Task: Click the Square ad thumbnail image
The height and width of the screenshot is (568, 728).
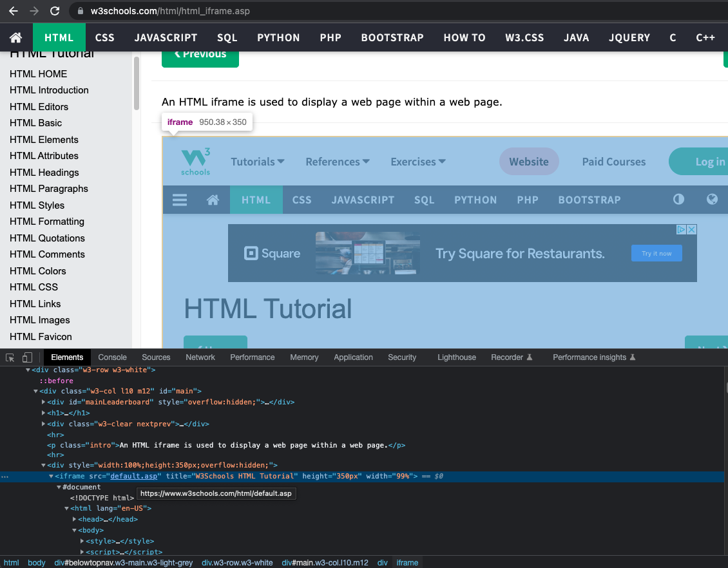Action: coord(368,253)
